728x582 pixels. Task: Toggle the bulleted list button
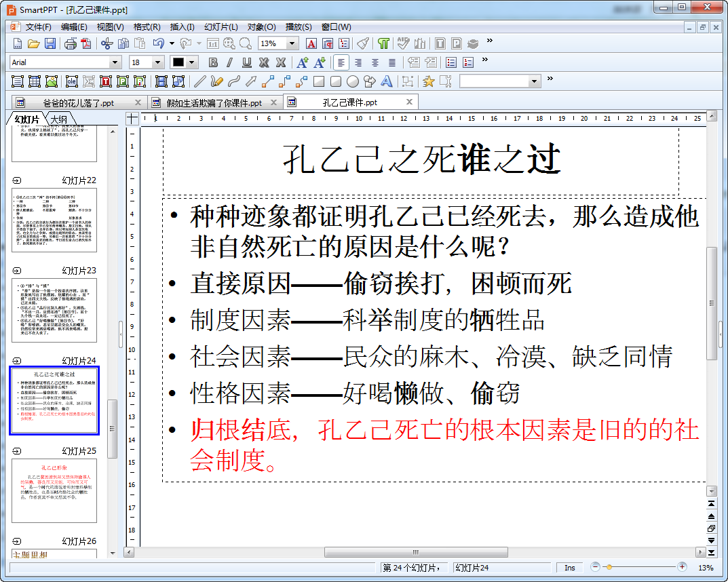(451, 62)
